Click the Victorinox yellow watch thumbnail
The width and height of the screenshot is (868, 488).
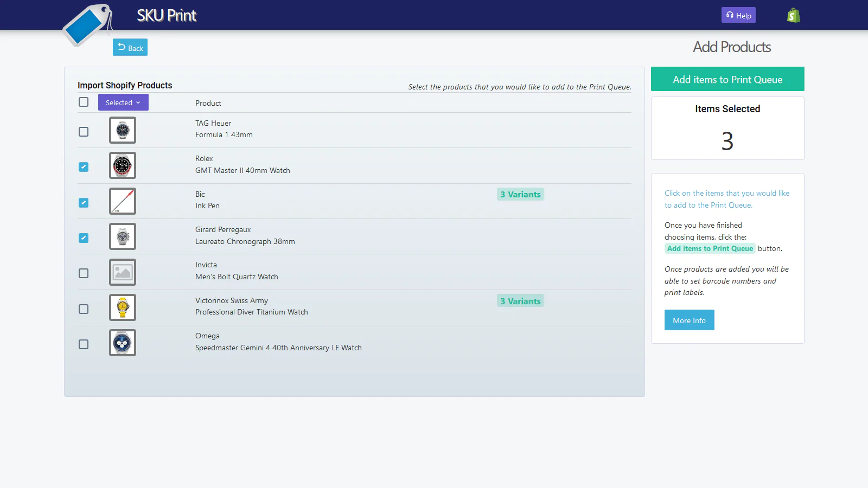tap(123, 307)
